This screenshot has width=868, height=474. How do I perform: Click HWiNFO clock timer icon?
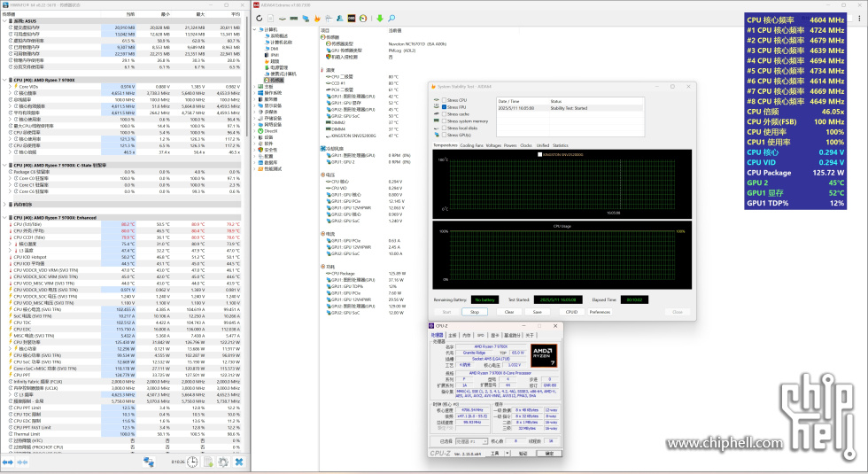pyautogui.click(x=192, y=462)
